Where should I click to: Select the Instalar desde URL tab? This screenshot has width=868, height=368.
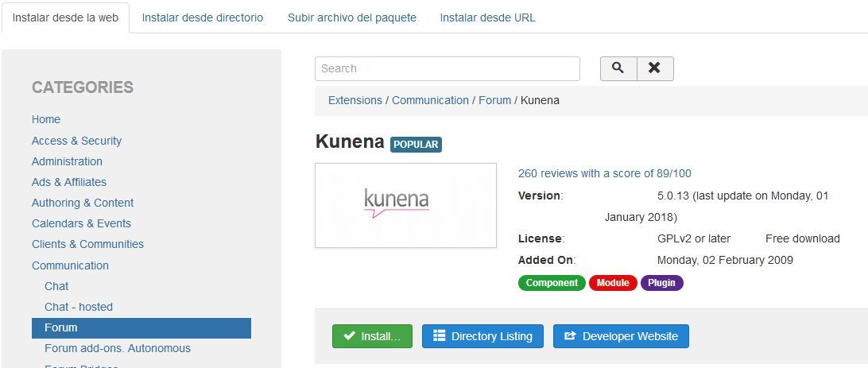(x=488, y=17)
